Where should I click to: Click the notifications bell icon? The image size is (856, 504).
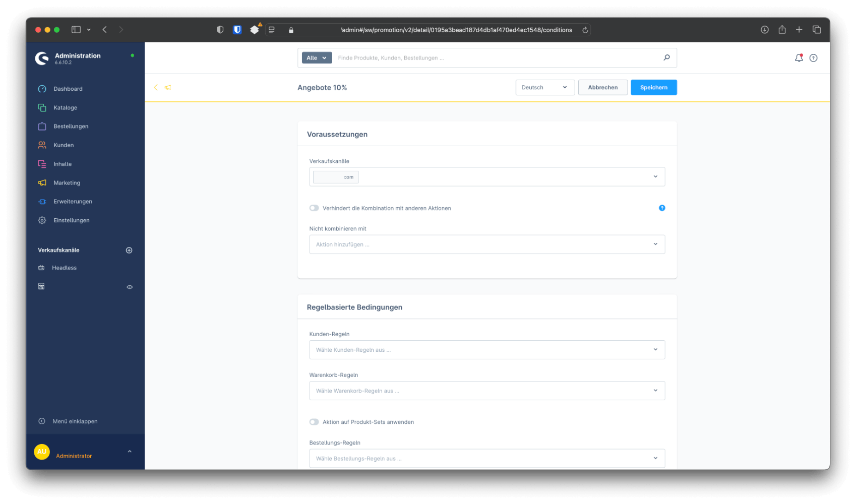[x=799, y=58]
